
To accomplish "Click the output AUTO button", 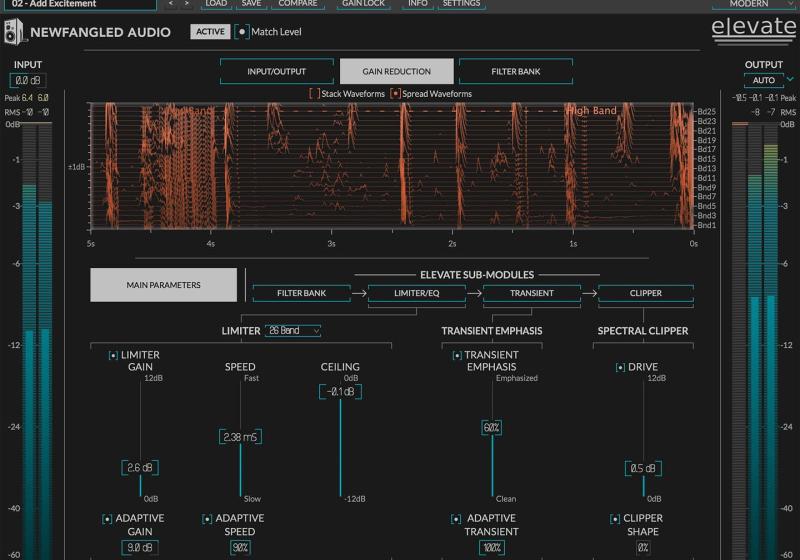I will coord(763,80).
